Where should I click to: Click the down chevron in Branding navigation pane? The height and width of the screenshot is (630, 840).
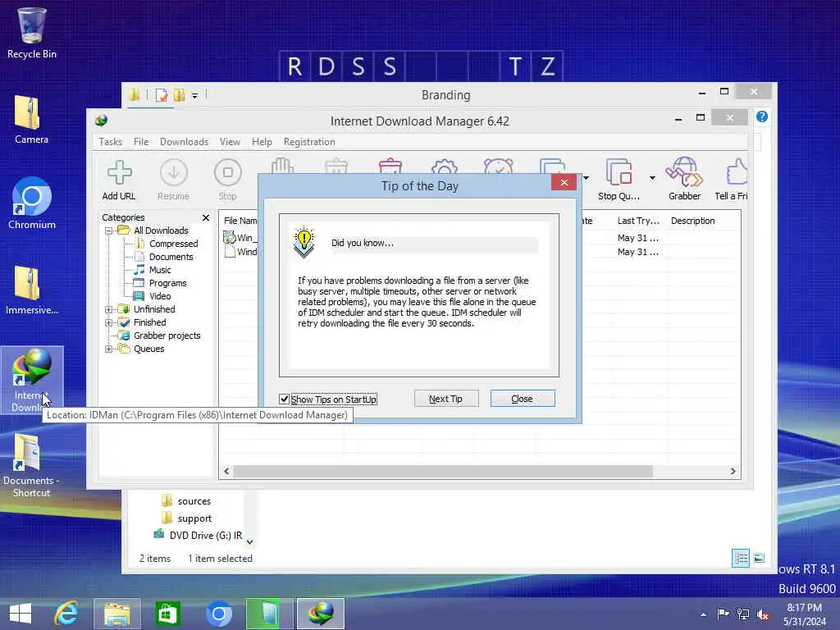[249, 541]
